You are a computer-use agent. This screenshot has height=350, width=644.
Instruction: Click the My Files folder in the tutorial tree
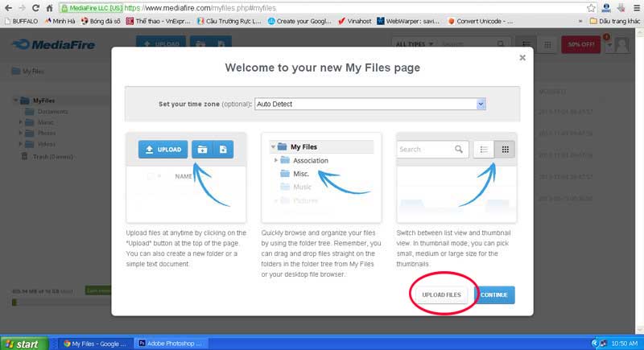coord(303,147)
